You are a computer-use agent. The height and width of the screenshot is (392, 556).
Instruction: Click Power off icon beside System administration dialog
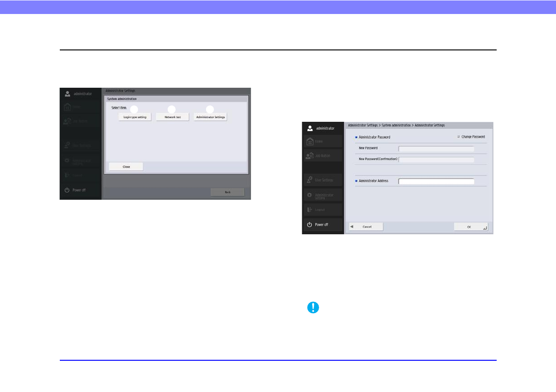67,190
